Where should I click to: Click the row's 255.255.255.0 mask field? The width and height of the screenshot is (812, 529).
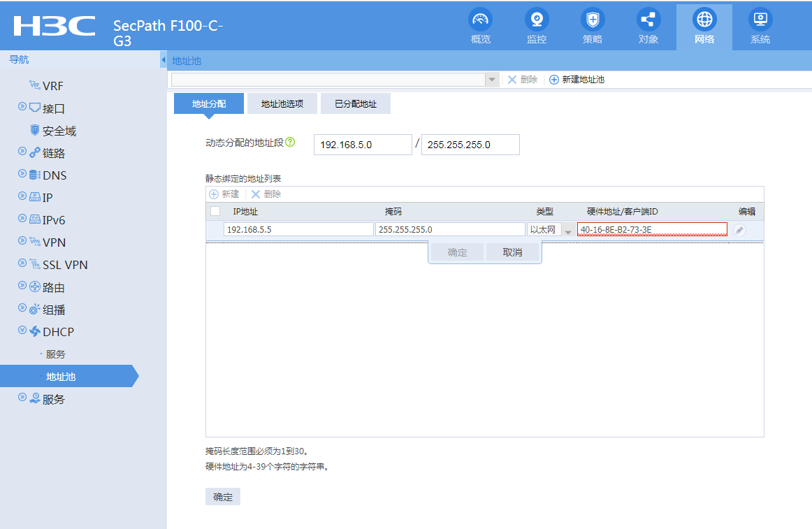coord(450,229)
